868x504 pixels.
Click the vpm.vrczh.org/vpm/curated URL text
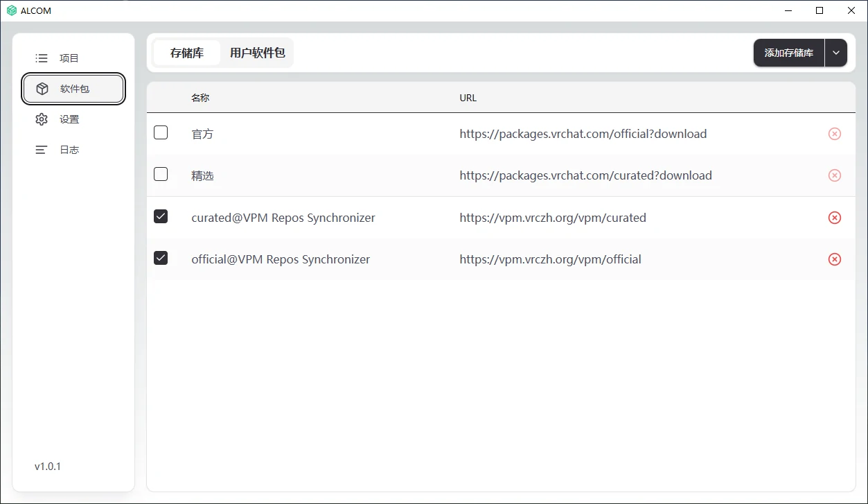553,218
